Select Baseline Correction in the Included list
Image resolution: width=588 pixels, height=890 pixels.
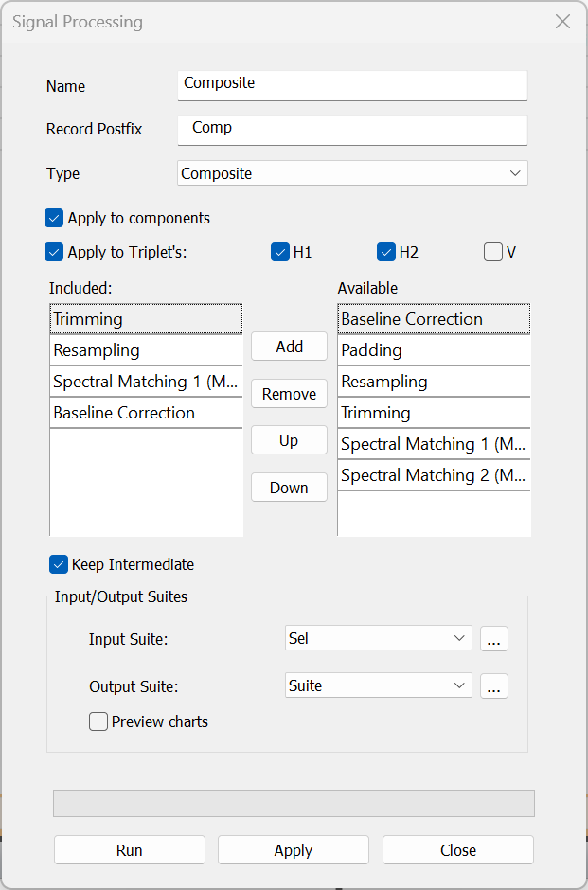coord(146,413)
